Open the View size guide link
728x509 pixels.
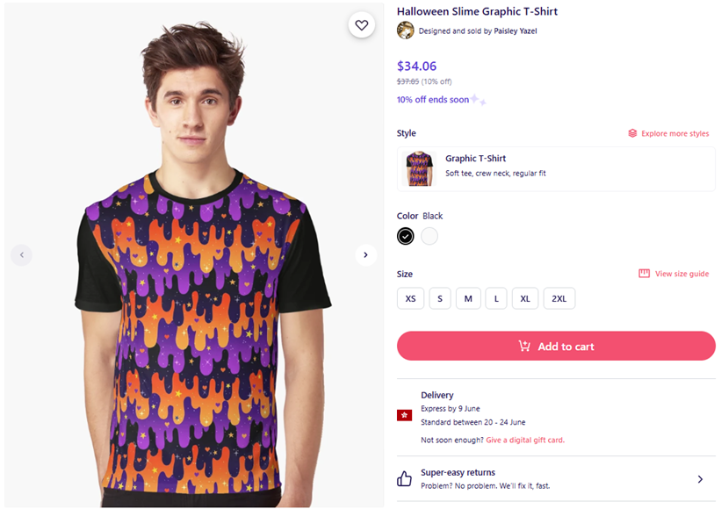click(682, 274)
